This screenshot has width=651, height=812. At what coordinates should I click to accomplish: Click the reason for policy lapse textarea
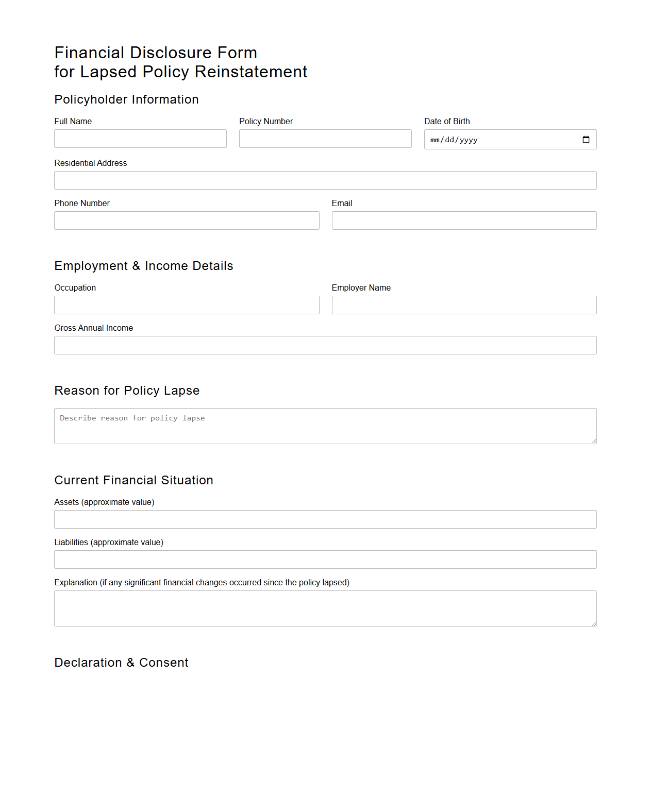pyautogui.click(x=325, y=425)
